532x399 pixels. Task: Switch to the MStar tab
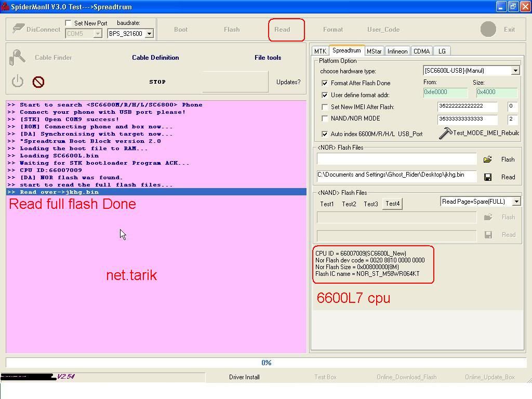click(374, 51)
